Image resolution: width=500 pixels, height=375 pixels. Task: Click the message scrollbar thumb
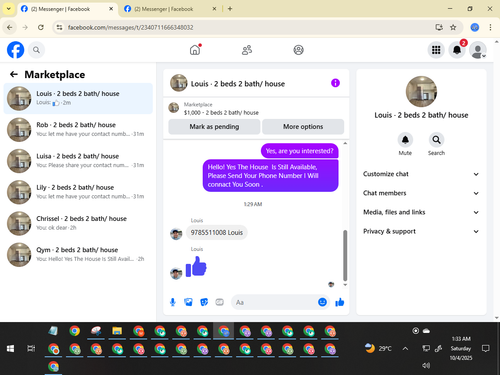click(345, 255)
